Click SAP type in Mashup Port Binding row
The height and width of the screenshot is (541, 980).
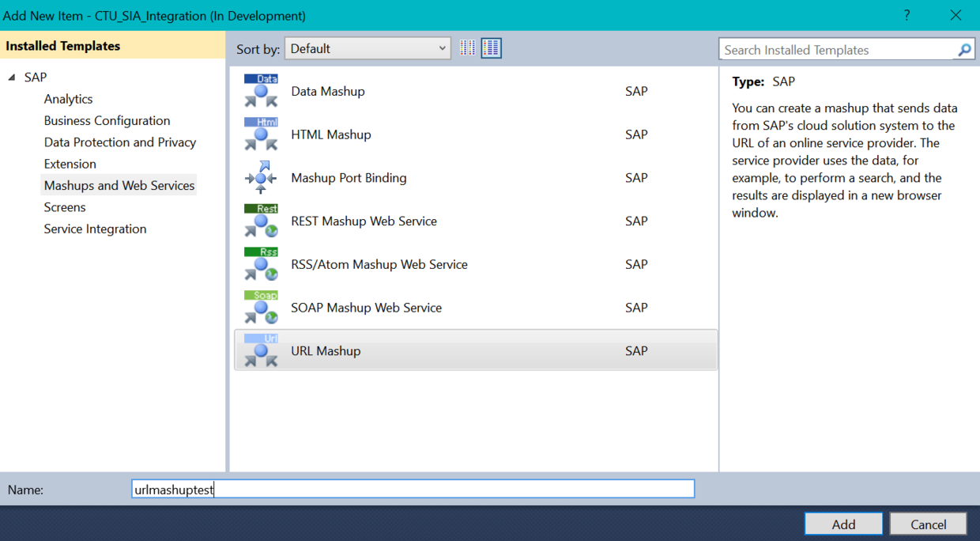coord(636,178)
